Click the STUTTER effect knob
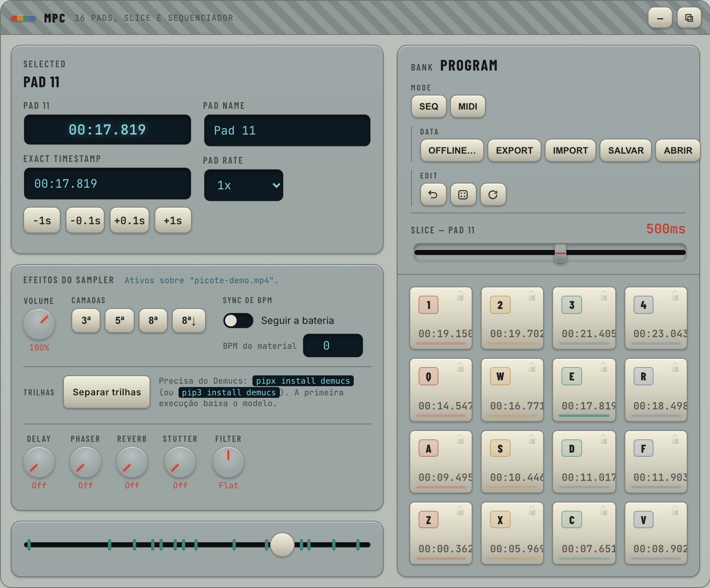Image resolution: width=710 pixels, height=588 pixels. 180,462
